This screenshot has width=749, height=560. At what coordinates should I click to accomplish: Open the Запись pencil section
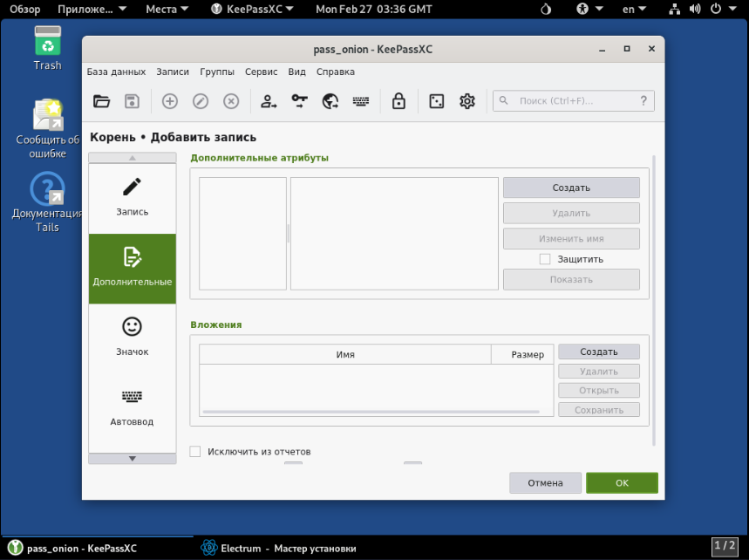tap(132, 196)
